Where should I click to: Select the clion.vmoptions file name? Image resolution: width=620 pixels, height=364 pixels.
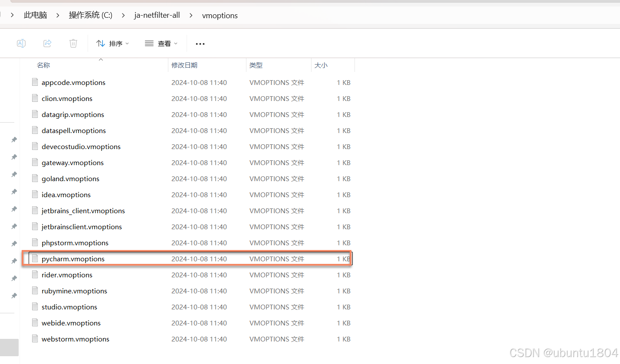[67, 98]
